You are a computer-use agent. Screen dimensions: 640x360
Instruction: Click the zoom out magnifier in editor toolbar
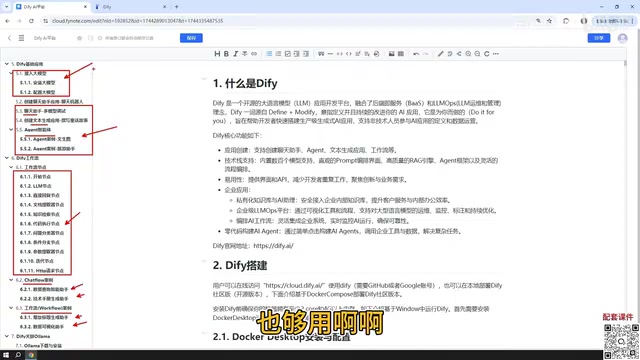[x=477, y=54]
